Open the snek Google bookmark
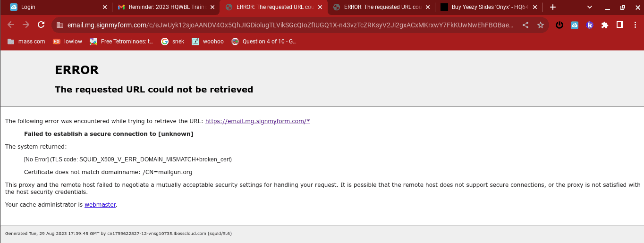Screen dimensions: 644x243 point(173,42)
